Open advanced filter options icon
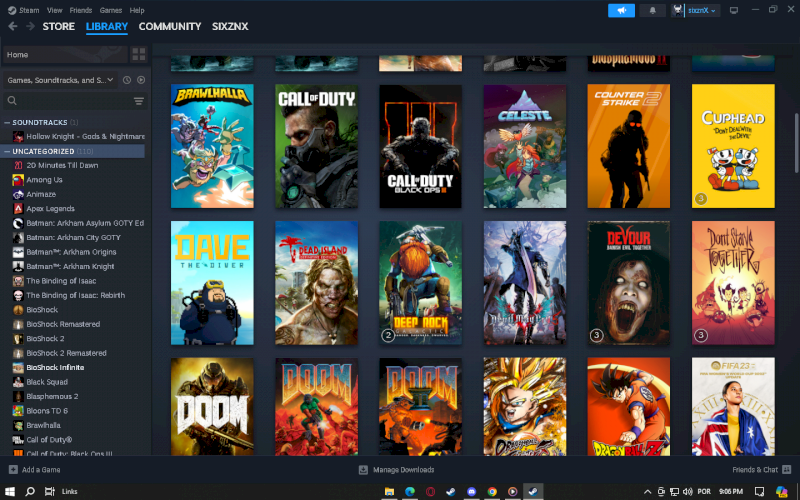This screenshot has height=500, width=800. click(x=139, y=101)
